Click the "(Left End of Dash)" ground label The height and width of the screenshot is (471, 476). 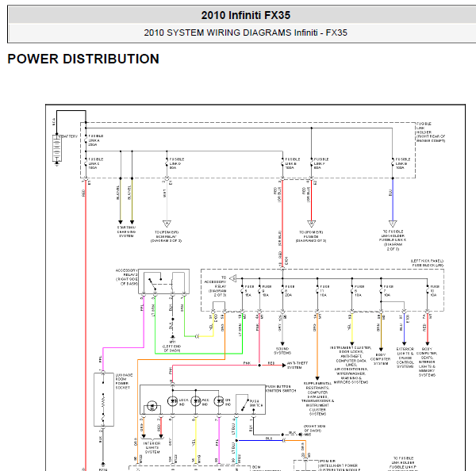coord(172,348)
